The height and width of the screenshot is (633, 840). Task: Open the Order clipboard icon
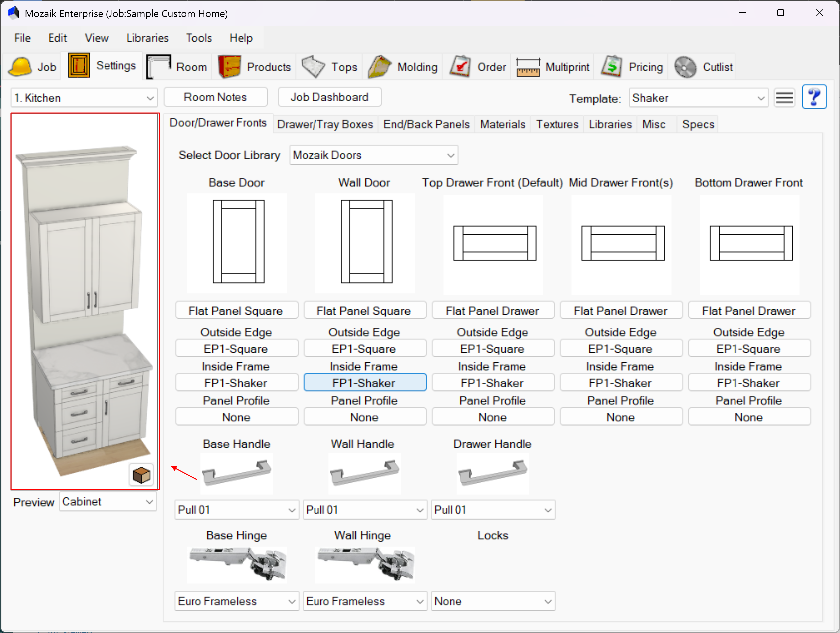(x=460, y=67)
